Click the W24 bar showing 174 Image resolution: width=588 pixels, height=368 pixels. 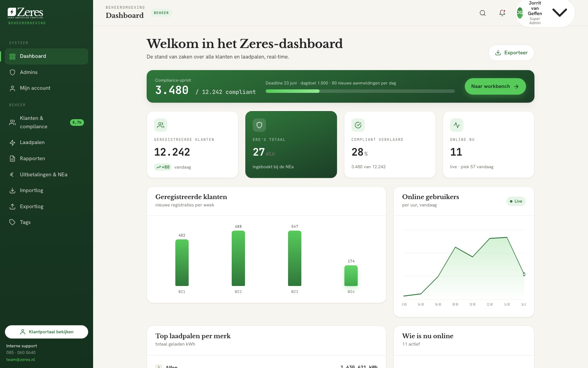351,275
